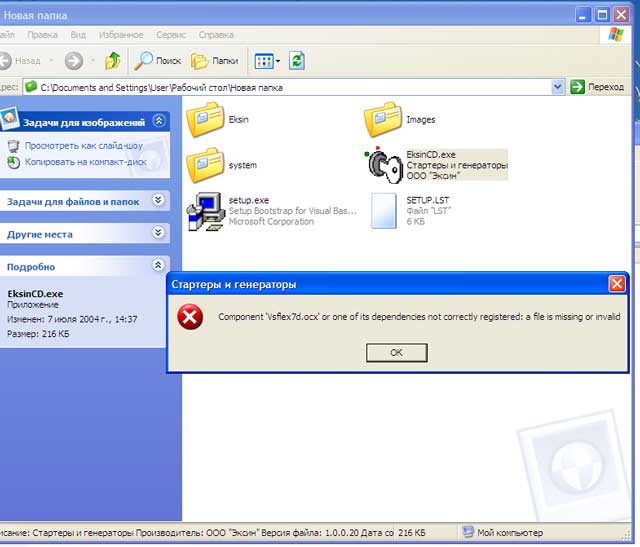
Task: Click the copy-to-CD task icon
Action: point(13,162)
